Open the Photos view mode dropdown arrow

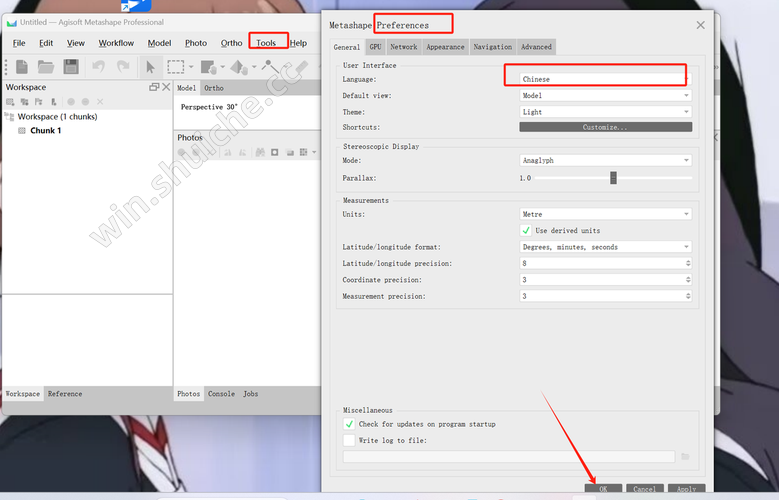coord(314,152)
